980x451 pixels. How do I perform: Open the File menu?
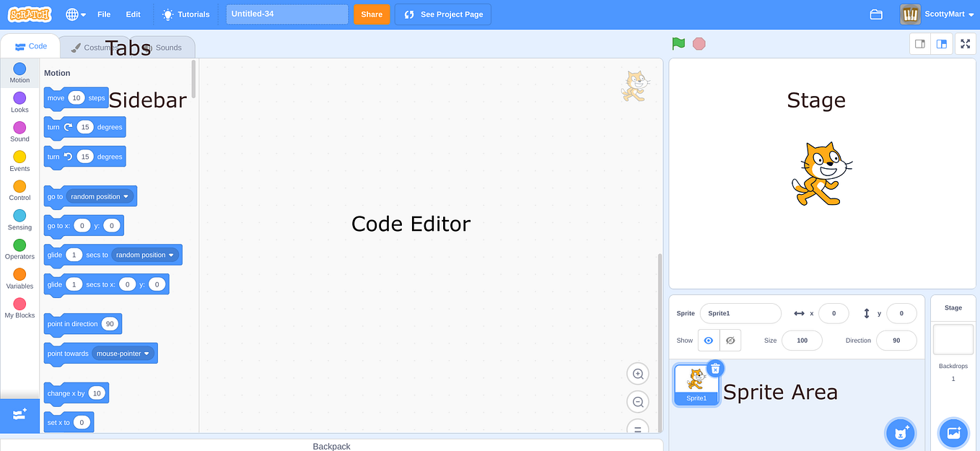(x=103, y=14)
